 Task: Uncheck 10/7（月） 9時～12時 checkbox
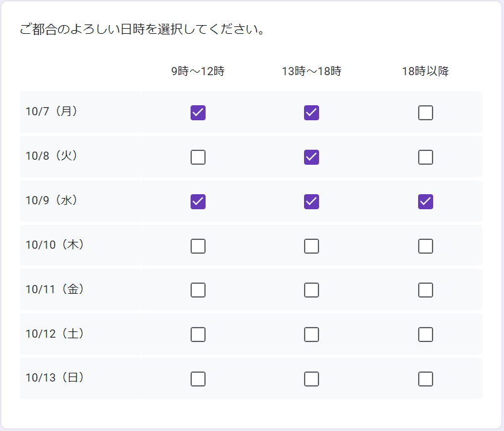198,113
